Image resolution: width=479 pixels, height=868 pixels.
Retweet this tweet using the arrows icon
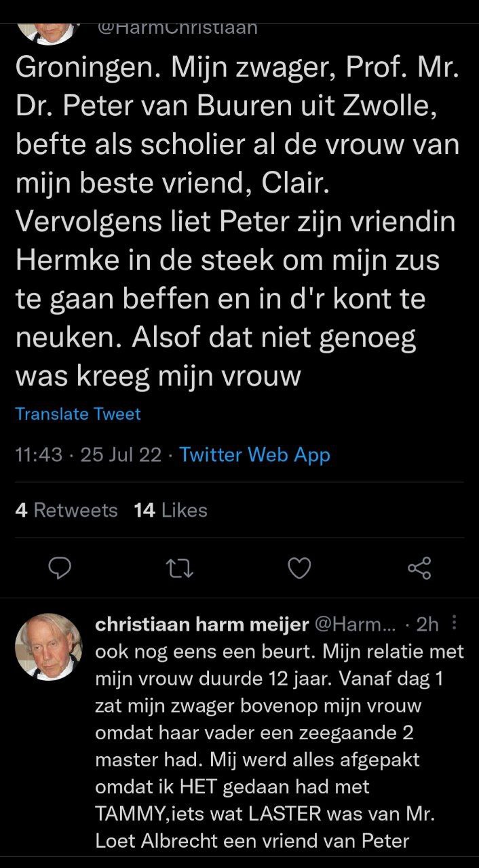pyautogui.click(x=180, y=568)
